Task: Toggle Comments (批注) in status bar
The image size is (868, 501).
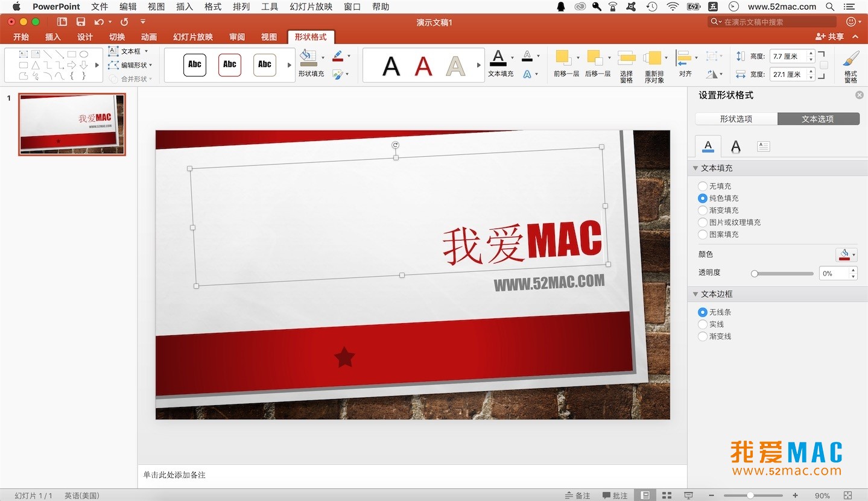Action: (x=614, y=496)
